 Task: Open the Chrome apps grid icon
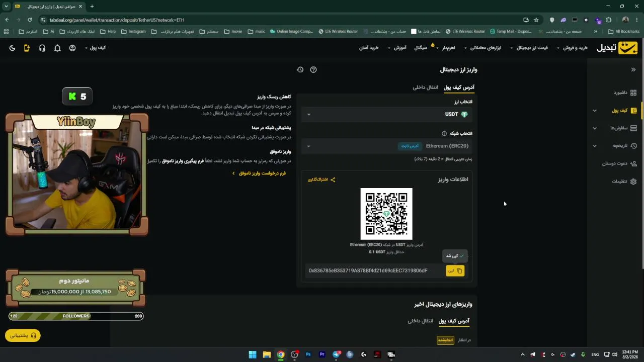[x=6, y=32]
